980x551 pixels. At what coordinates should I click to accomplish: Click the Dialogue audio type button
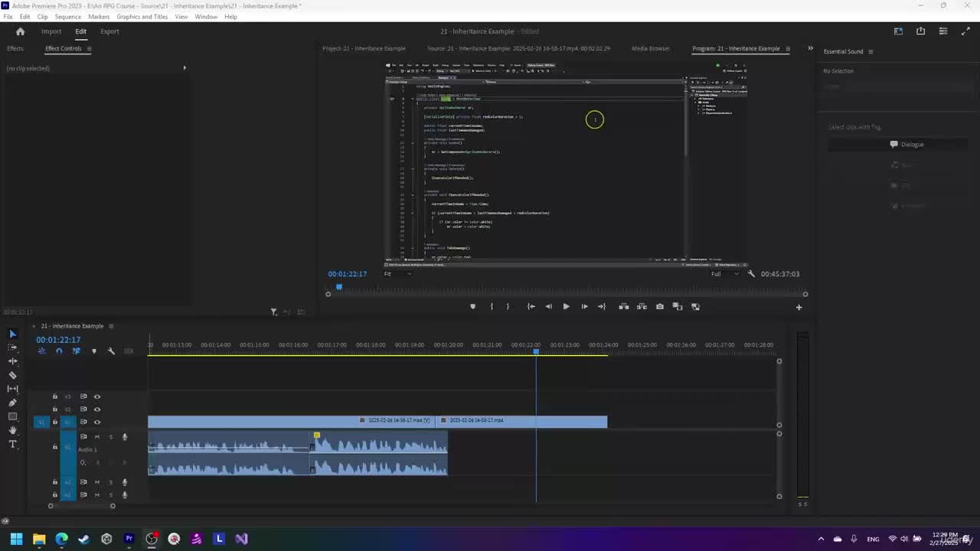[x=906, y=145]
